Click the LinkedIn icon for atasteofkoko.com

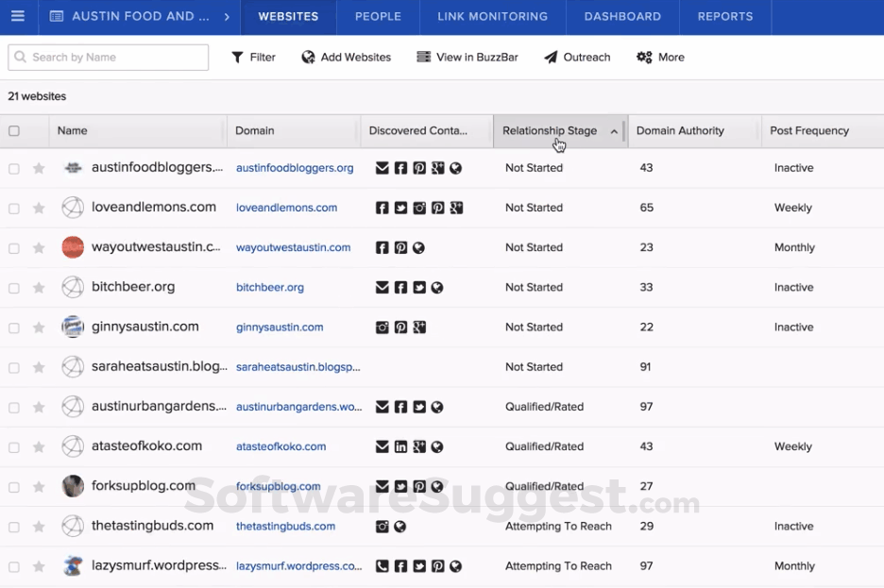pos(400,446)
